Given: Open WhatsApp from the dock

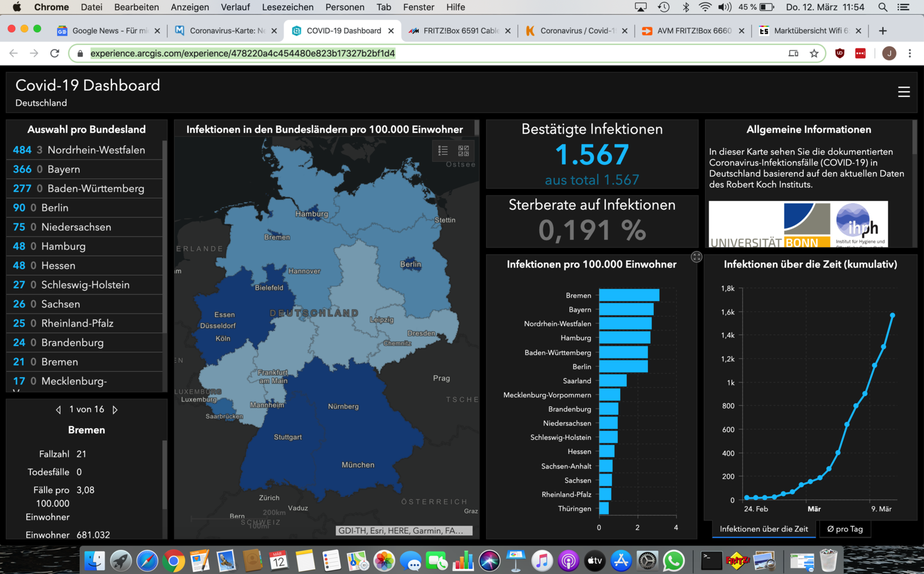Looking at the screenshot, I should [673, 560].
